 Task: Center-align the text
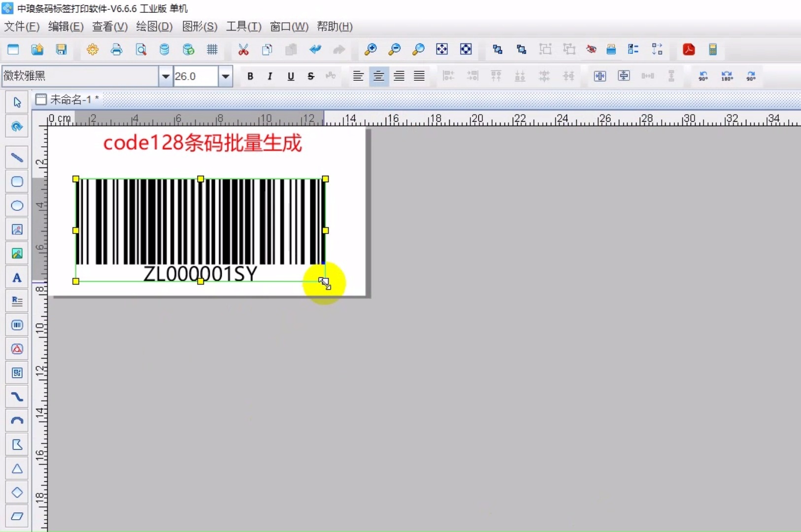click(x=379, y=76)
